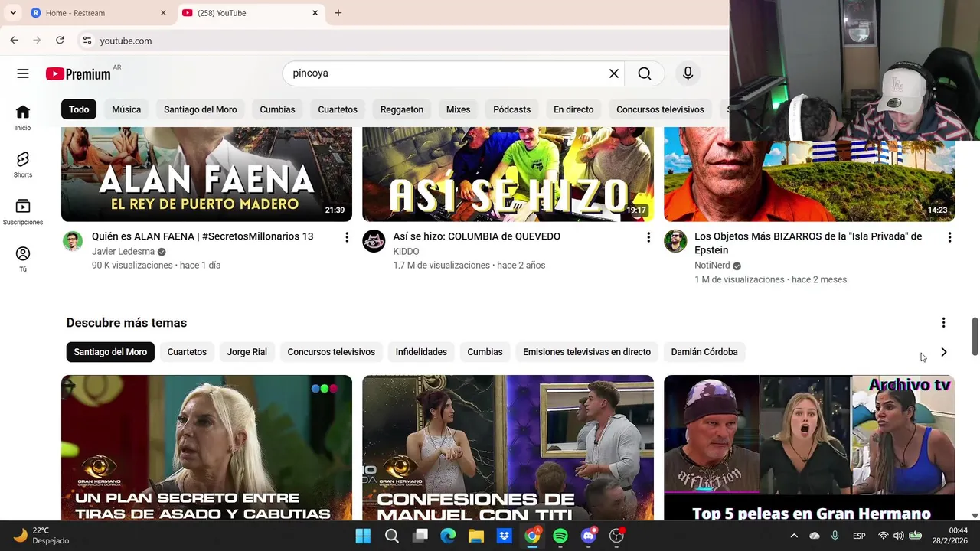Select top Santiago del Moro filter chip

(x=201, y=109)
